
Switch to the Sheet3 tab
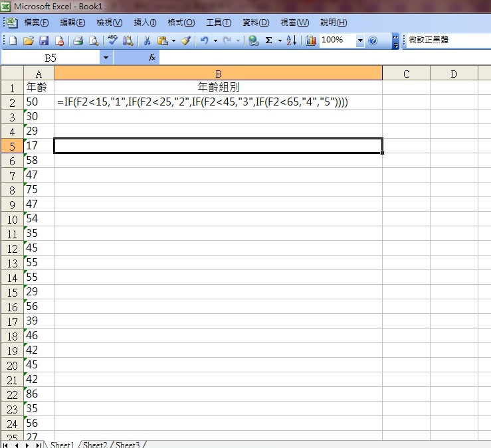tap(127, 445)
